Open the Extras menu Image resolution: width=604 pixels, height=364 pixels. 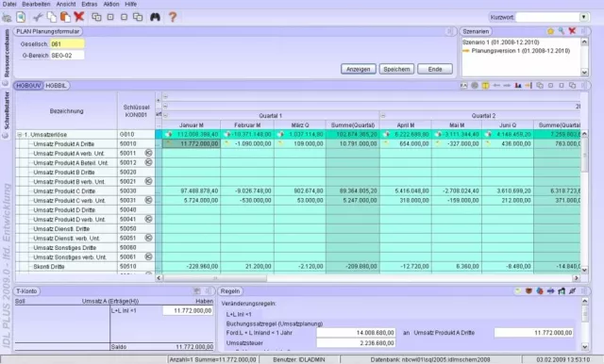90,4
